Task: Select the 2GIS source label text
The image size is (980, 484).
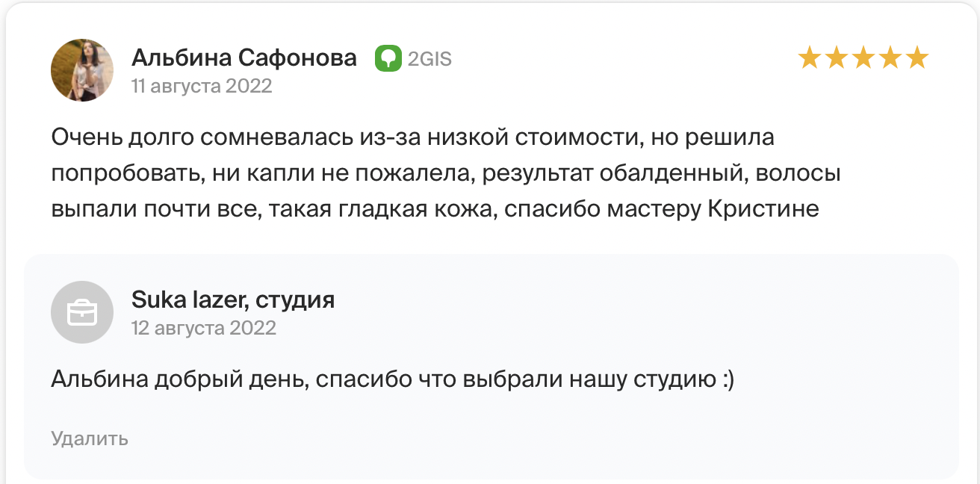Action: coord(430,58)
